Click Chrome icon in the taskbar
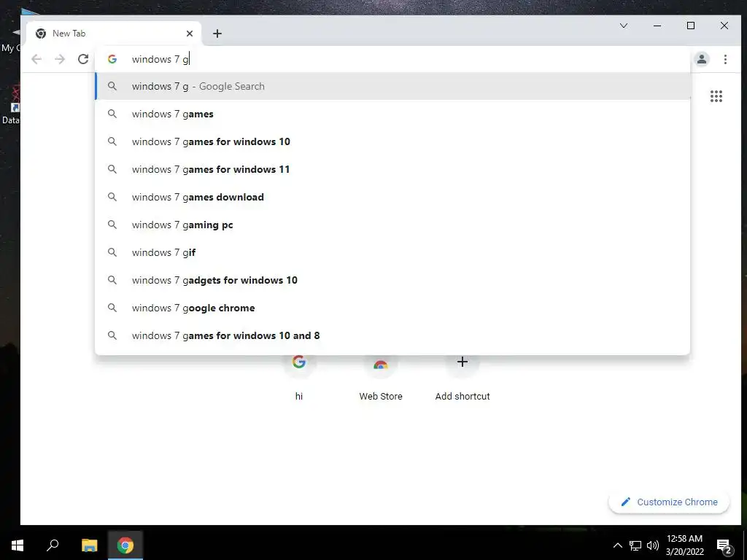Screen dimensions: 747x560 point(125,545)
